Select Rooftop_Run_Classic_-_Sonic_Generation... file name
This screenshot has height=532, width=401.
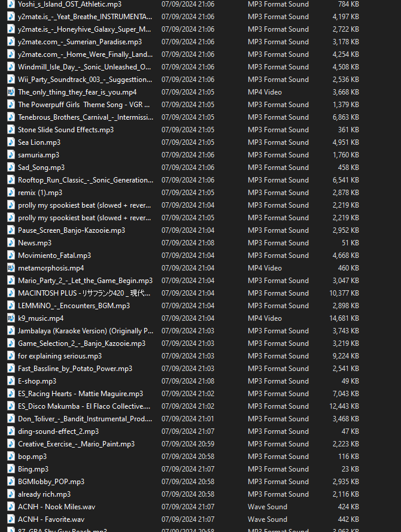(86, 180)
